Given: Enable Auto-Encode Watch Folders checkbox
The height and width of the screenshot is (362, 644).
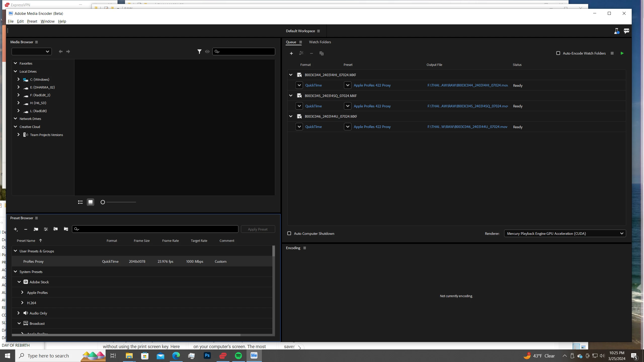Looking at the screenshot, I should click(558, 53).
